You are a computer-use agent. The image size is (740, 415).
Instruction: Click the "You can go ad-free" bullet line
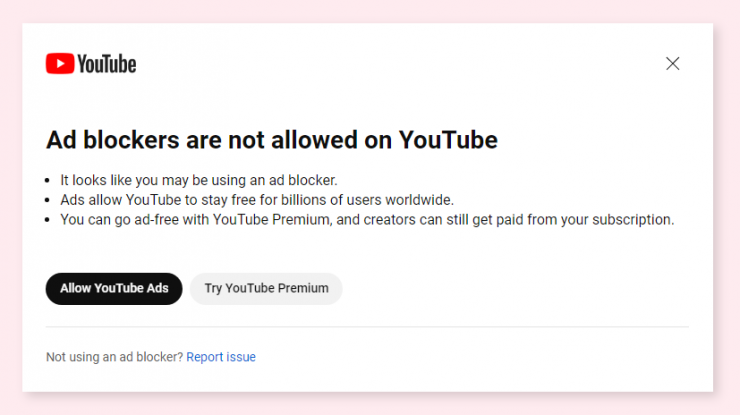(x=367, y=220)
